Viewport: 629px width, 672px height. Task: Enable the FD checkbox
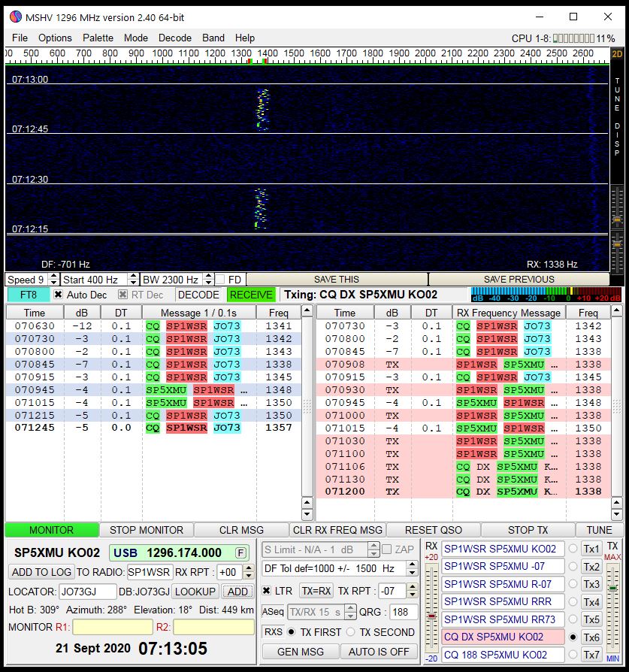tap(220, 280)
